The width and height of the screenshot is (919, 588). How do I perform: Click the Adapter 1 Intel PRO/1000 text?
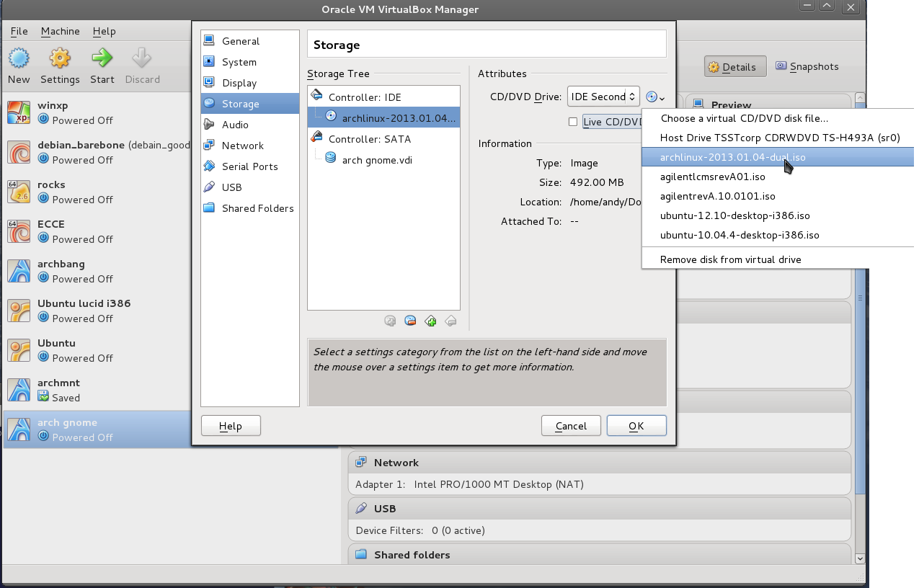(x=470, y=484)
